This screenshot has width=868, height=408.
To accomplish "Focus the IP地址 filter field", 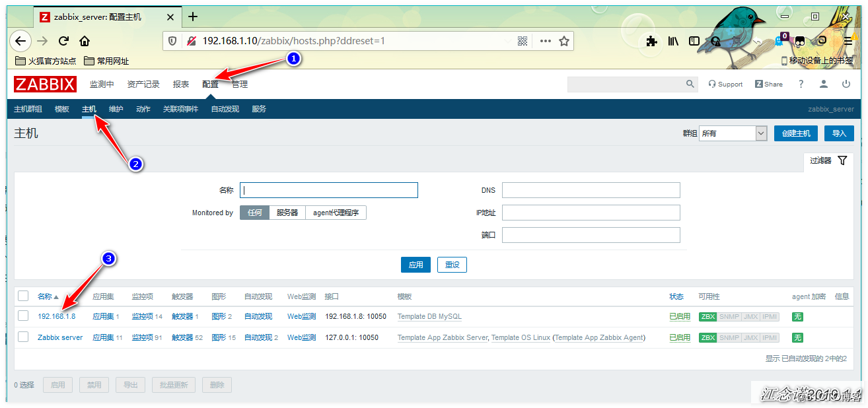I will point(591,213).
